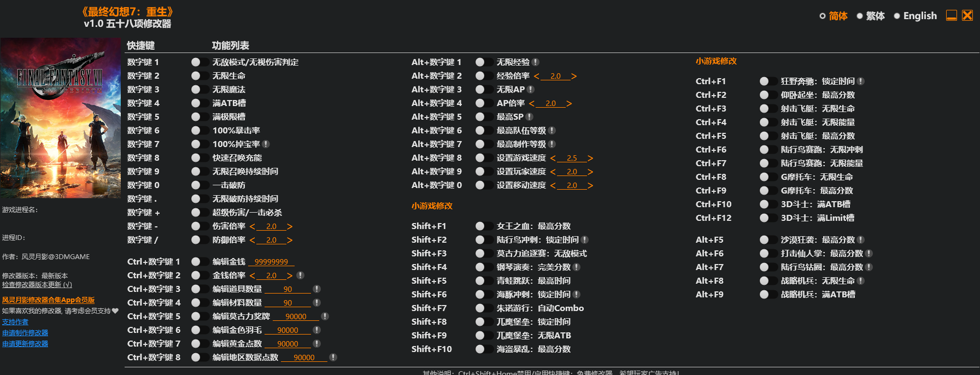
Task: Turn on 满ATB槽 switch
Action: (x=199, y=103)
